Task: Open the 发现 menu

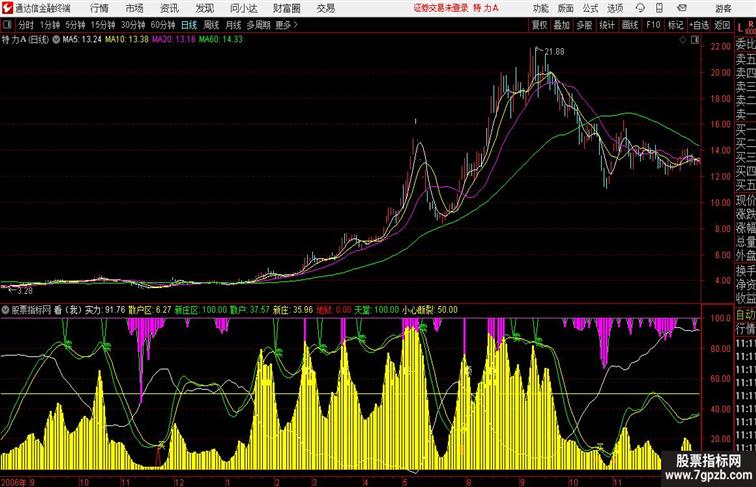Action: [x=204, y=8]
